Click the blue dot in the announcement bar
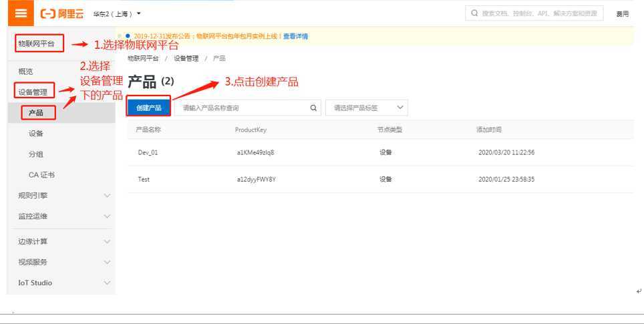The height and width of the screenshot is (324, 644). 128,36
